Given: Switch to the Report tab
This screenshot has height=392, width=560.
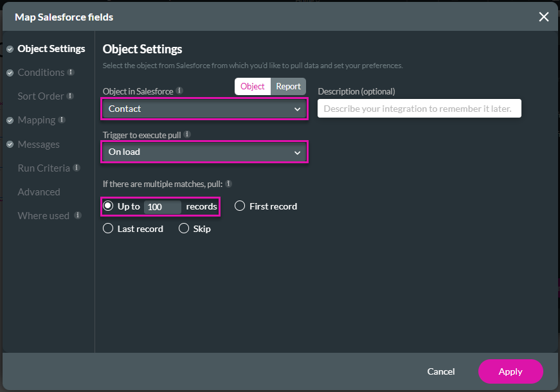Looking at the screenshot, I should click(288, 85).
